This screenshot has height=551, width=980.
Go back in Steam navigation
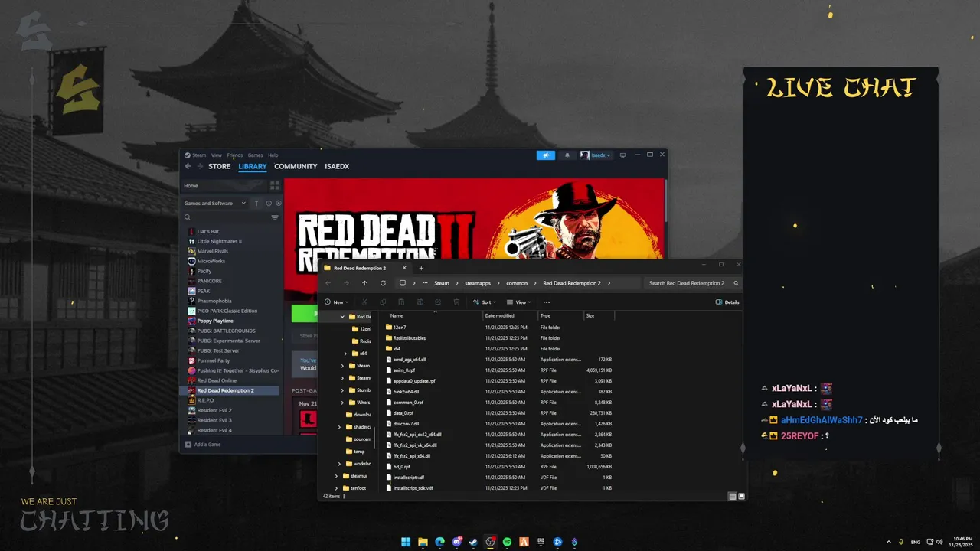pos(188,166)
